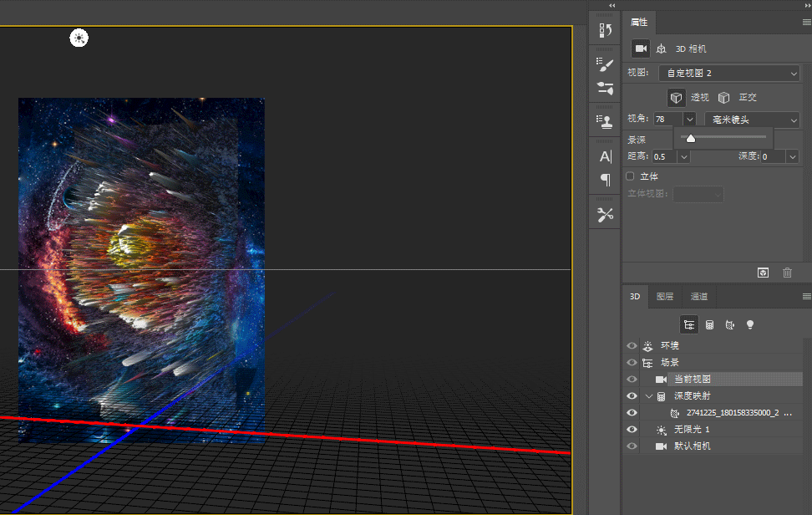Enable the 立体 (Stereo) checkbox

[x=631, y=176]
